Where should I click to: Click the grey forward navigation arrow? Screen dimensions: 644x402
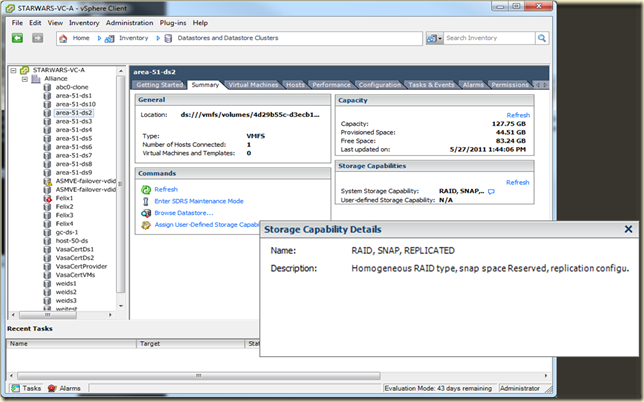(x=38, y=38)
